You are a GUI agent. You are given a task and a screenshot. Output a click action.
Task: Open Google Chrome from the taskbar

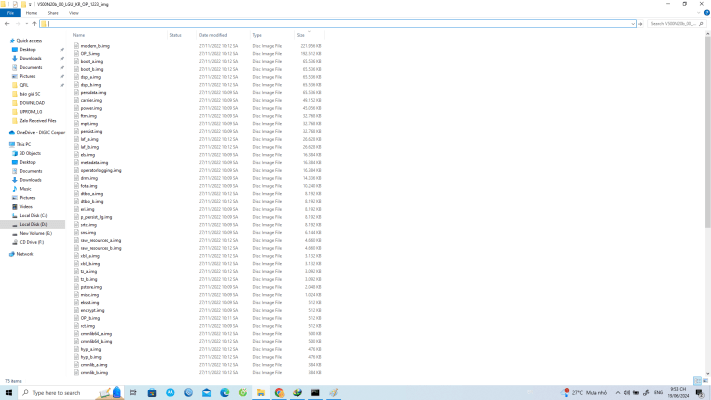coord(279,393)
